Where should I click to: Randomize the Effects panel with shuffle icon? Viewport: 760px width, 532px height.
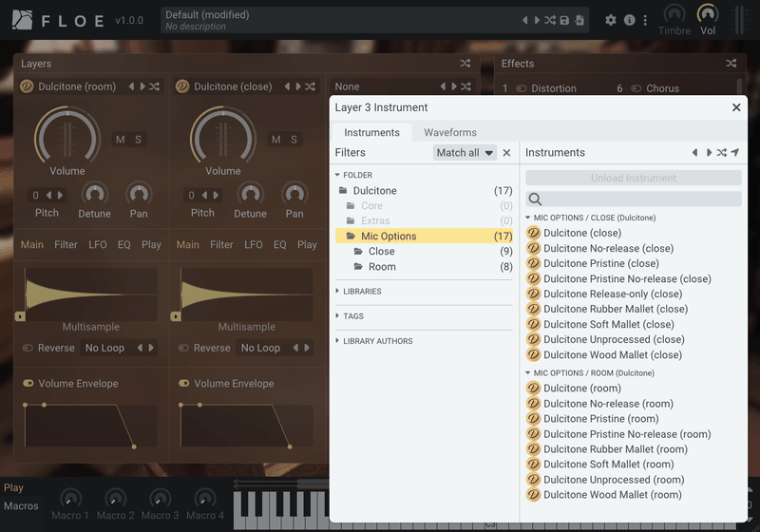tap(731, 64)
